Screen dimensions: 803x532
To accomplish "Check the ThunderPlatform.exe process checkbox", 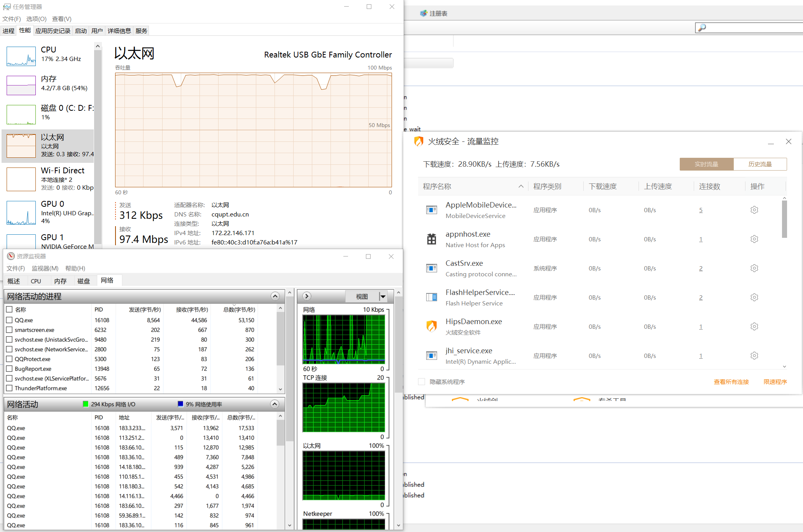I will (x=9, y=388).
